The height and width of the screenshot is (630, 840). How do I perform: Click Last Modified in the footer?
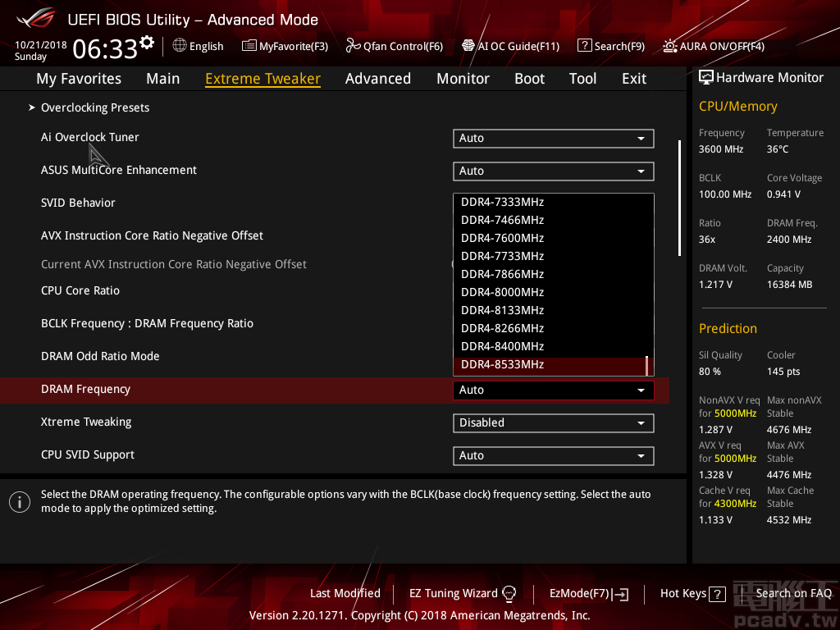click(x=345, y=594)
